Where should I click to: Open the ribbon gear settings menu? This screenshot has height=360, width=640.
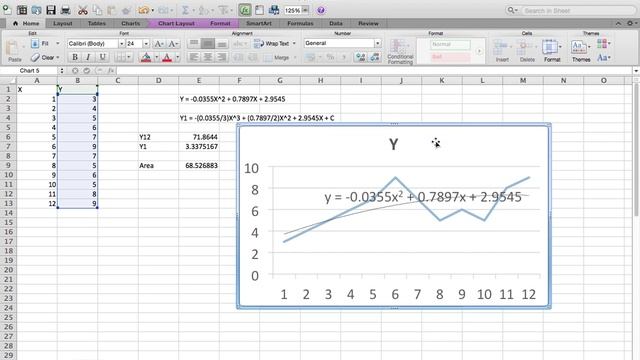pyautogui.click(x=631, y=24)
